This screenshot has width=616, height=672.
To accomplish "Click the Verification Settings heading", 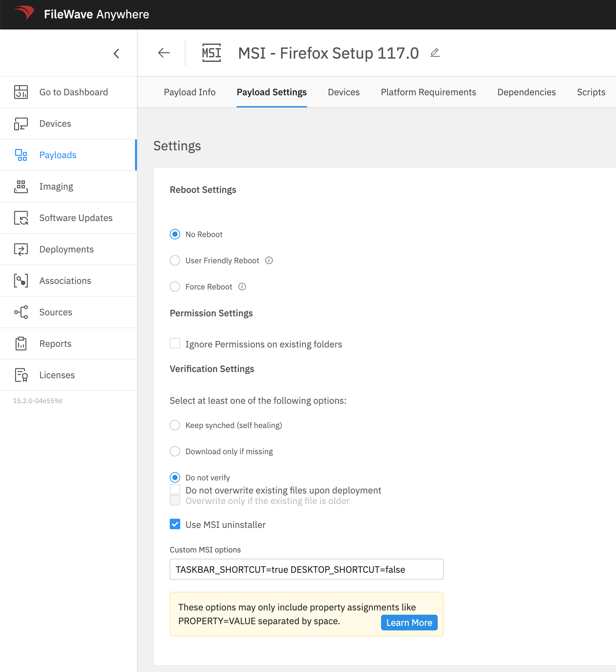I will [212, 369].
